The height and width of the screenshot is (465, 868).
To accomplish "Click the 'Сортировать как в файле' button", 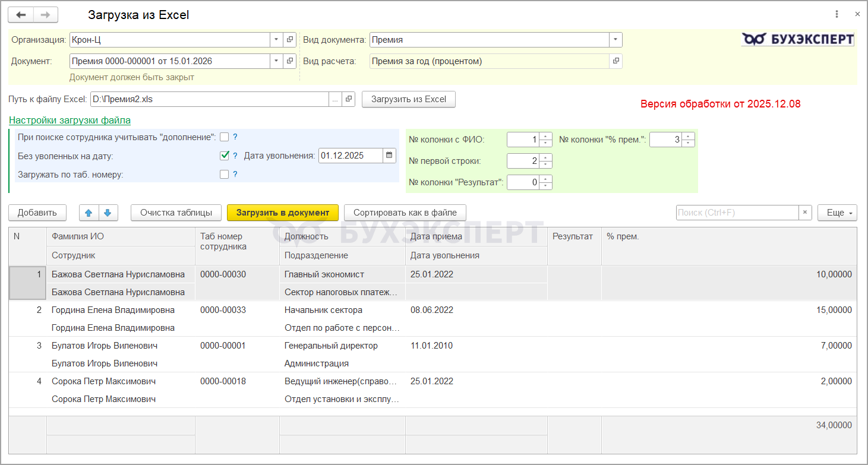I will [405, 213].
